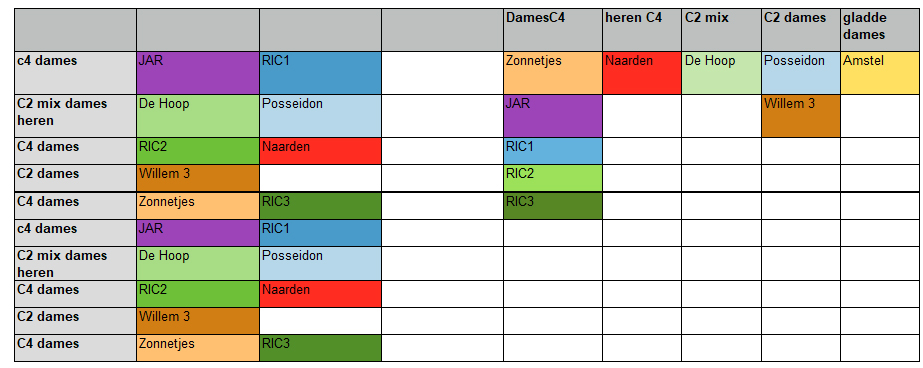Click the Posseidon cell under C2 dames

801,73
